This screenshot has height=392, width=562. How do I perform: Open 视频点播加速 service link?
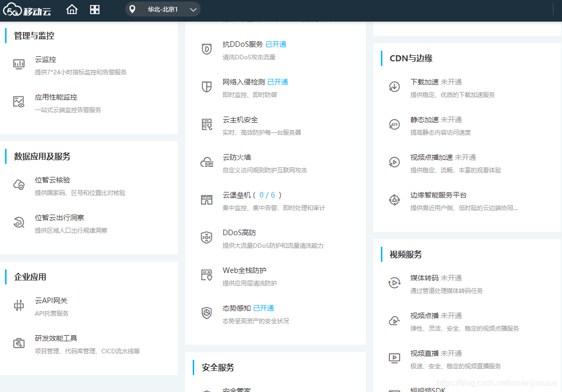(432, 157)
